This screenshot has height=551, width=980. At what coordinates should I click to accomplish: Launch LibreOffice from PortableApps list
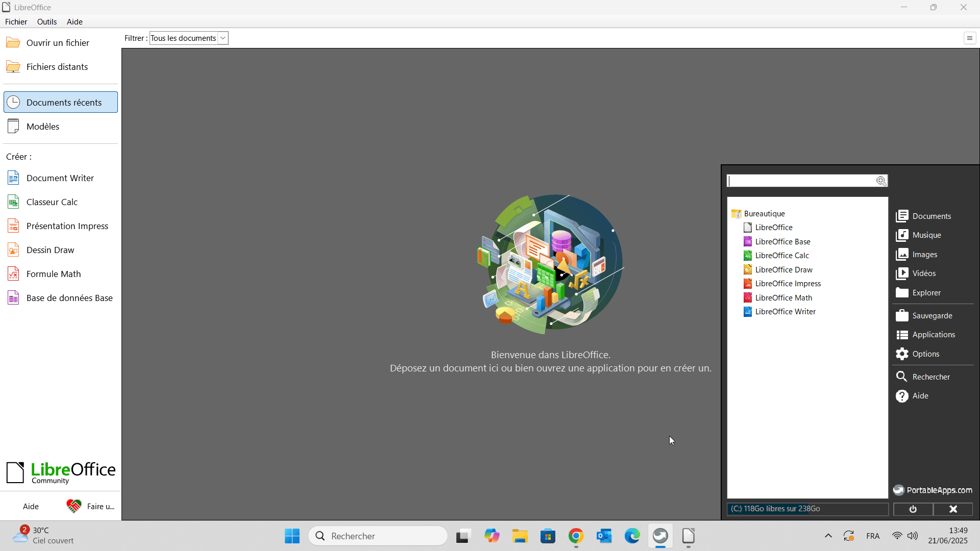click(768, 227)
